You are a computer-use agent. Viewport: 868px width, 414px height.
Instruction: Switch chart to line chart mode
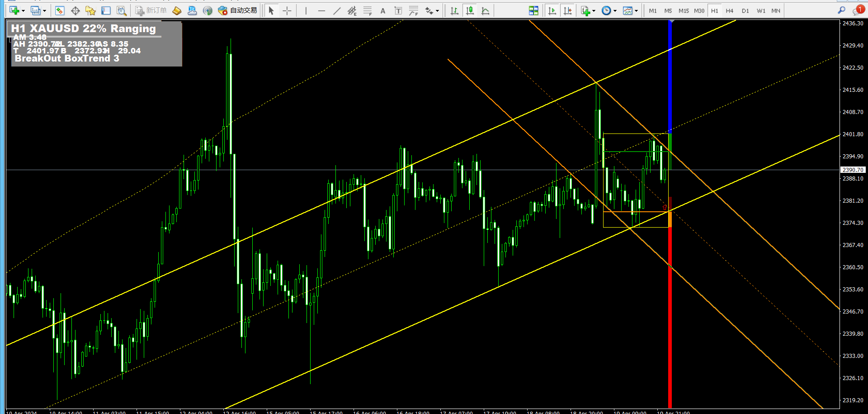pyautogui.click(x=486, y=10)
